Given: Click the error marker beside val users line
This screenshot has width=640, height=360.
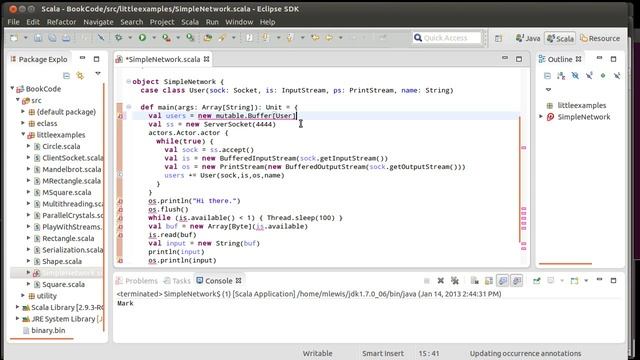Looking at the screenshot, I should (x=120, y=116).
